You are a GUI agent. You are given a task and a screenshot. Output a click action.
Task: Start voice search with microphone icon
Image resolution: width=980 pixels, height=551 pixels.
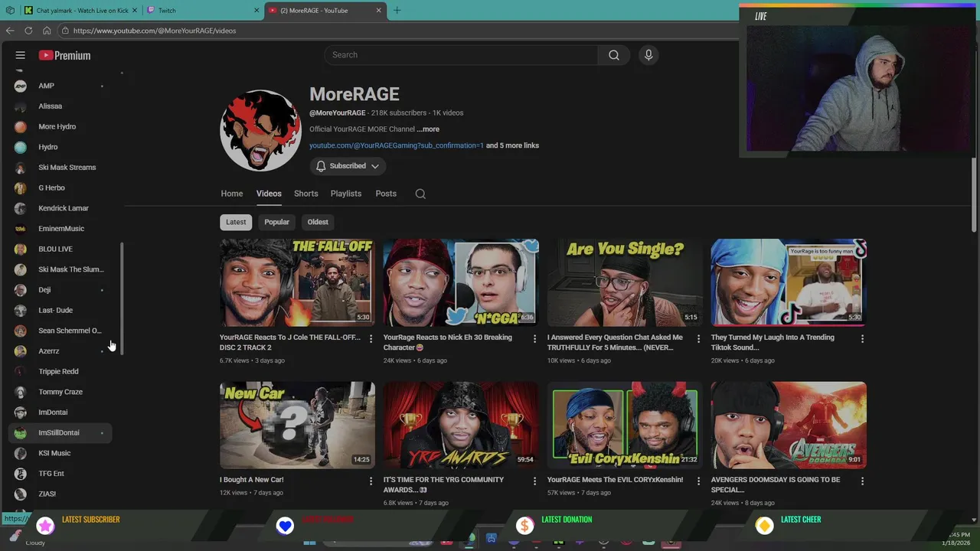click(x=648, y=55)
